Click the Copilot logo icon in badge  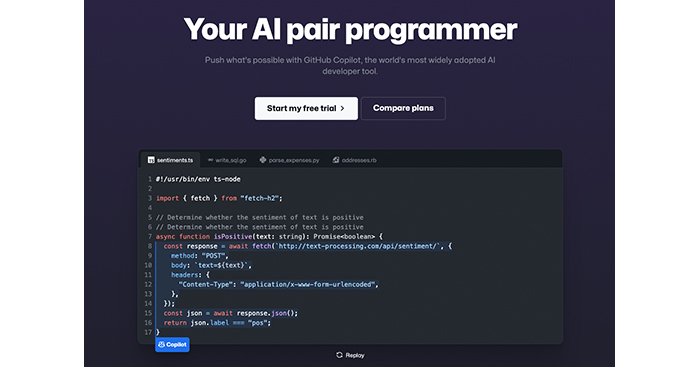pyautogui.click(x=162, y=344)
